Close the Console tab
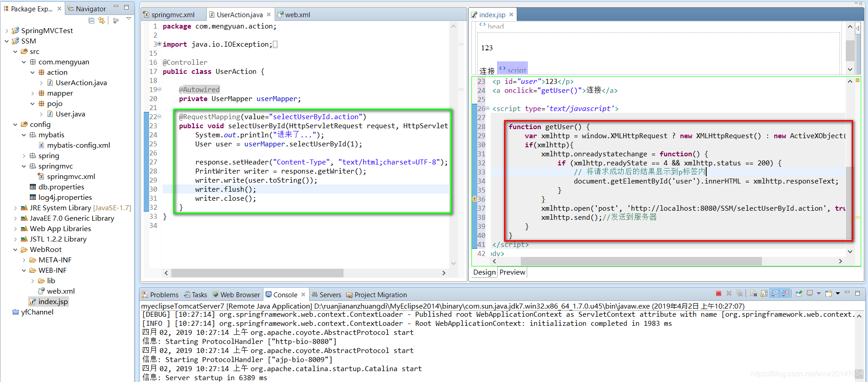The width and height of the screenshot is (868, 382). 303,295
